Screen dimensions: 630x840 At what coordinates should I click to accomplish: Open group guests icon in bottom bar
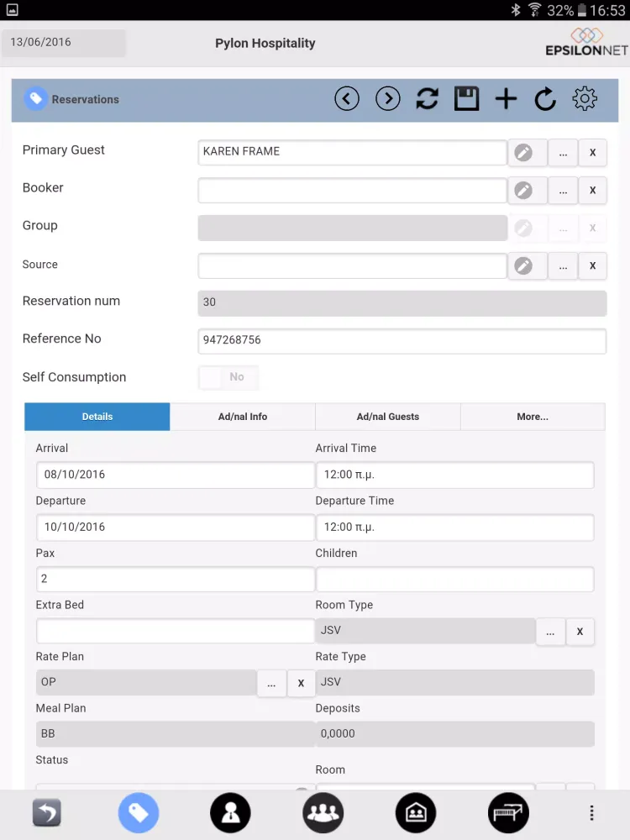coord(323,812)
